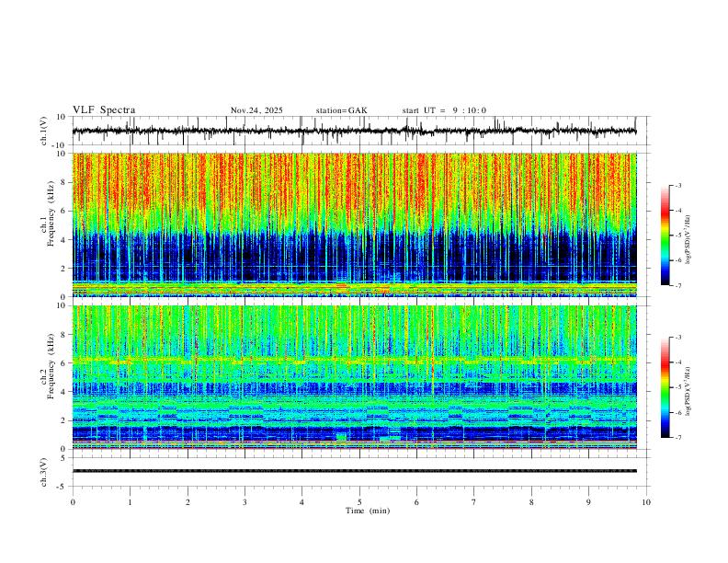Click the "4" tick on ch.2 frequency axis

[64, 392]
